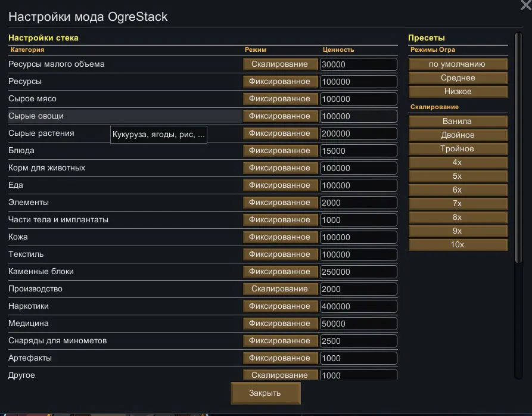Change mode for Снаряды для минометов
The height and width of the screenshot is (416, 532).
pyautogui.click(x=279, y=341)
